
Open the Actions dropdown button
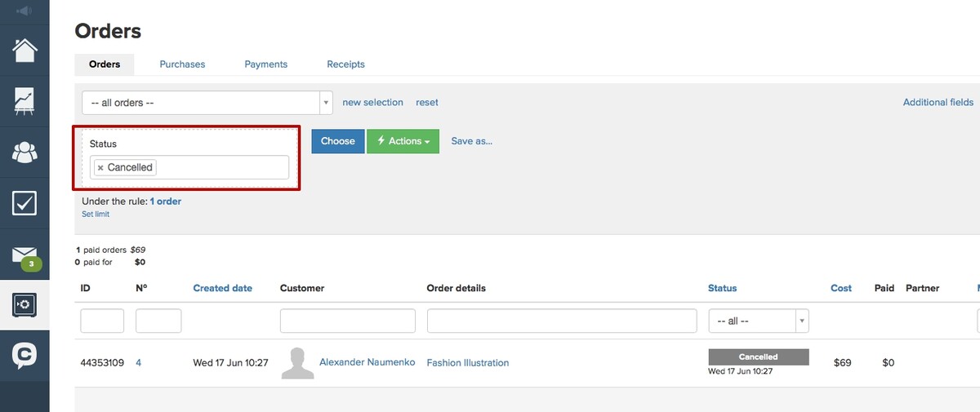[403, 141]
